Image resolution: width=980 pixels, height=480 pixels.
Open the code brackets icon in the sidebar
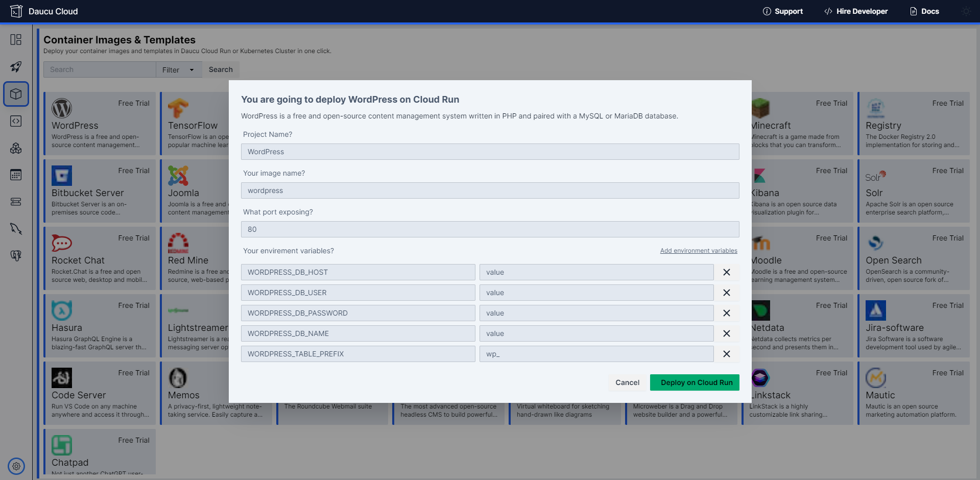click(16, 121)
